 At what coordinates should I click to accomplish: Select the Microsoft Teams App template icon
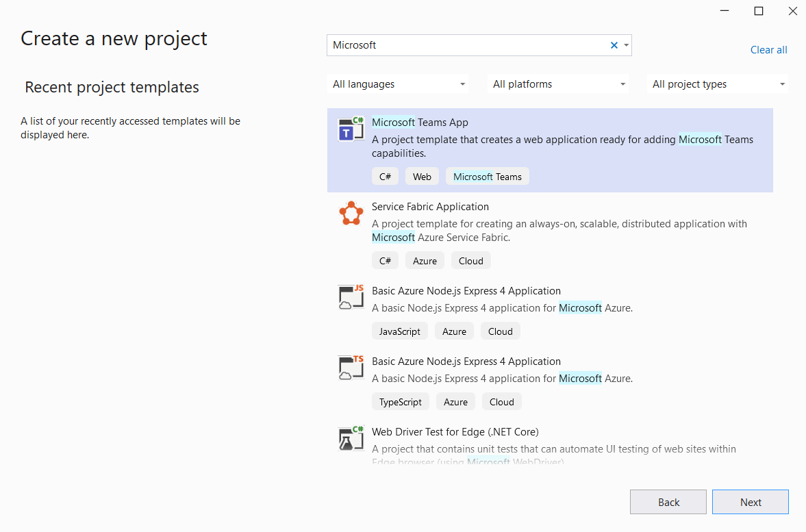351,129
